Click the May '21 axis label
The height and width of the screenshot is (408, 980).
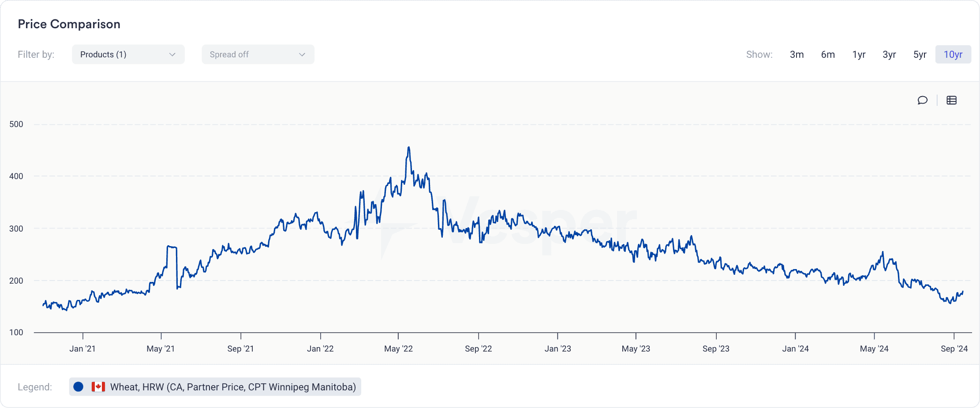pyautogui.click(x=161, y=348)
